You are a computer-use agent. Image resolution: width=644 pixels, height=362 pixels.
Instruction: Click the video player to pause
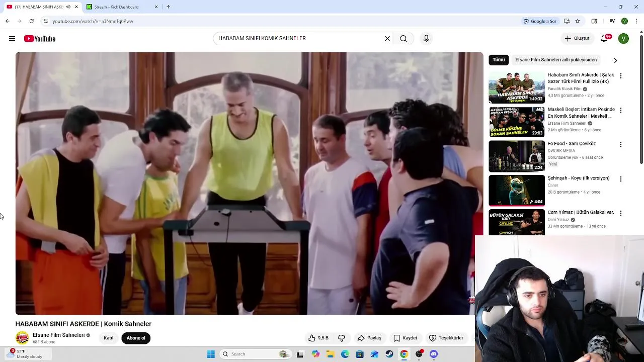249,183
